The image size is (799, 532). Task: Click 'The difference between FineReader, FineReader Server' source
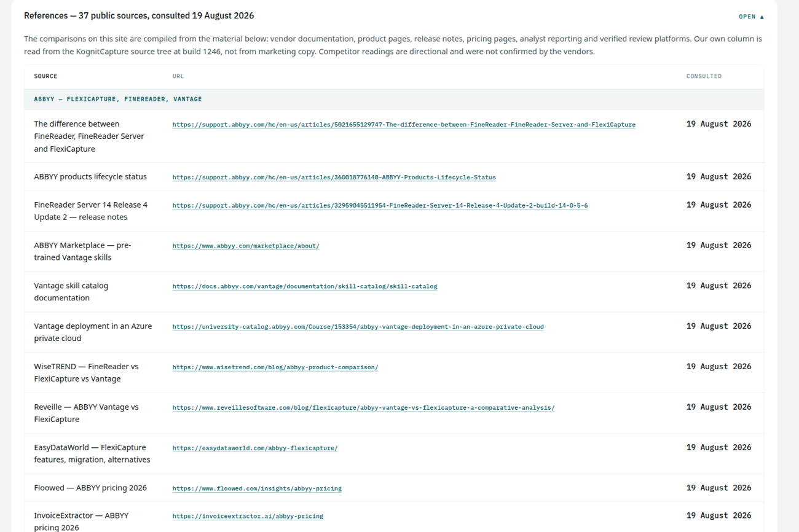pos(89,136)
